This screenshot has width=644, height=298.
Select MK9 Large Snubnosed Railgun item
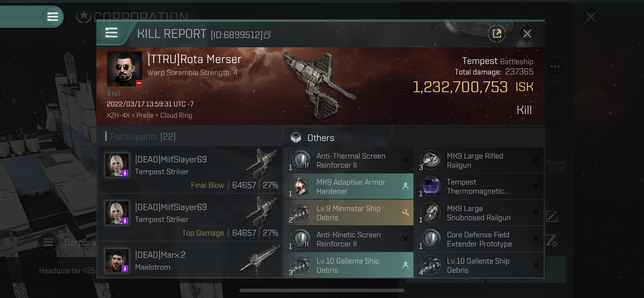click(x=479, y=213)
